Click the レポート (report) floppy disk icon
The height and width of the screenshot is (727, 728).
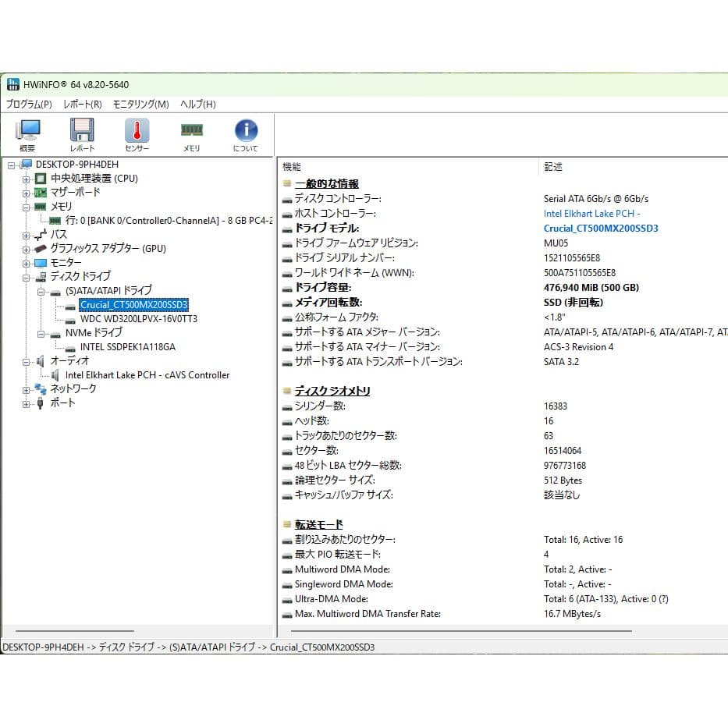point(82,129)
